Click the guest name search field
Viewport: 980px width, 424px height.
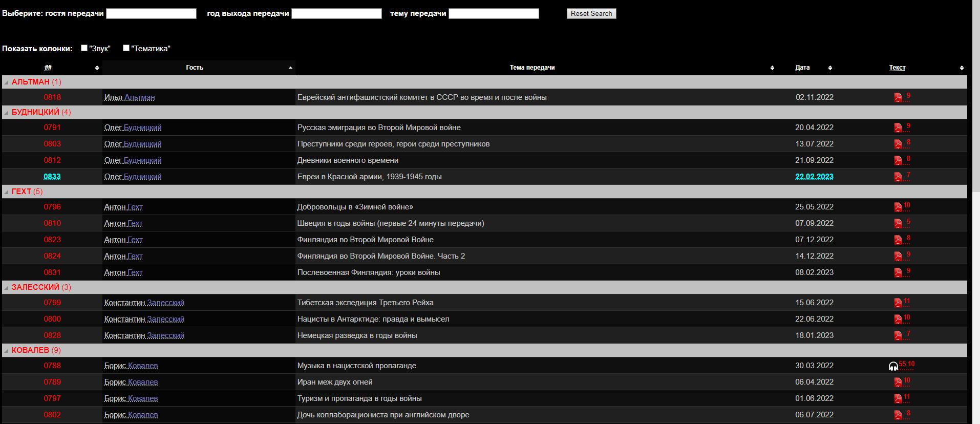coord(151,14)
